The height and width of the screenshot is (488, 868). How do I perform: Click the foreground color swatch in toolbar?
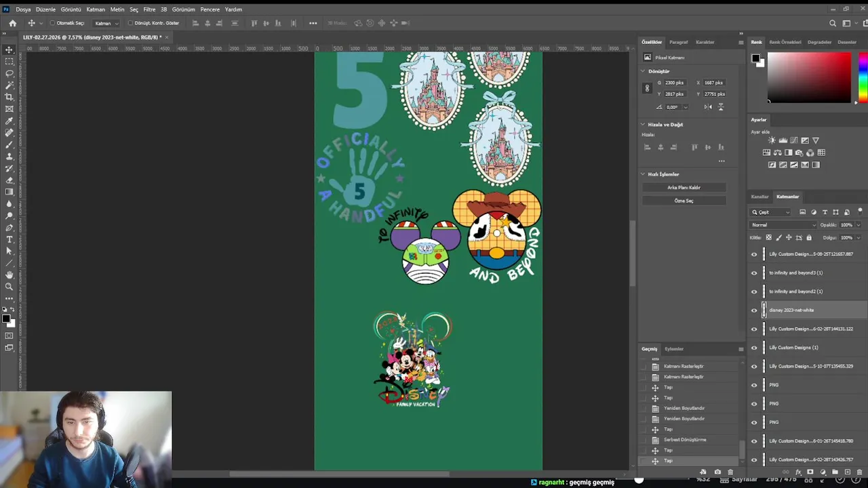(x=5, y=318)
